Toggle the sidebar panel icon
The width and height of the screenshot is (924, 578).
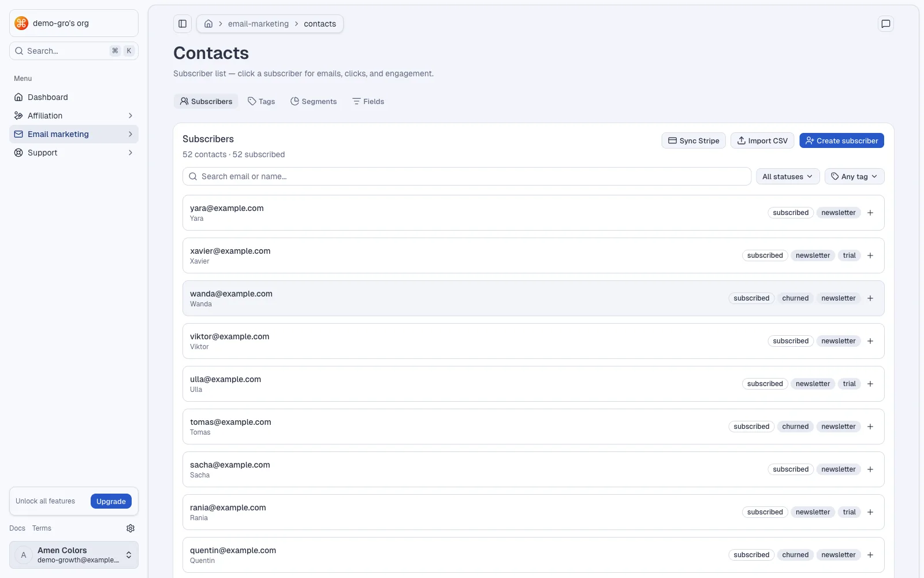click(182, 24)
